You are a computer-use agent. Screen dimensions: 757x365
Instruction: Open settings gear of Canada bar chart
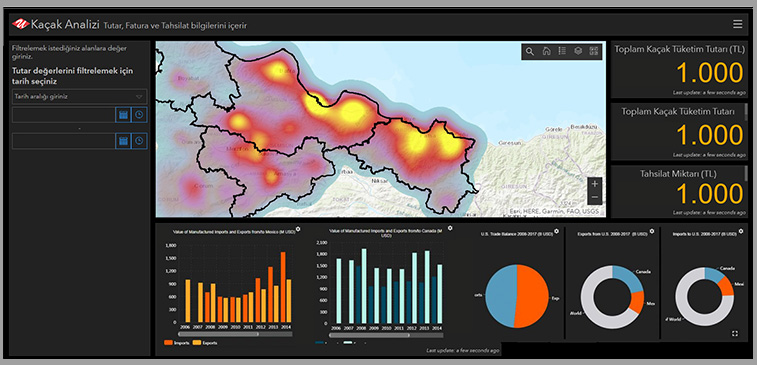(450, 228)
